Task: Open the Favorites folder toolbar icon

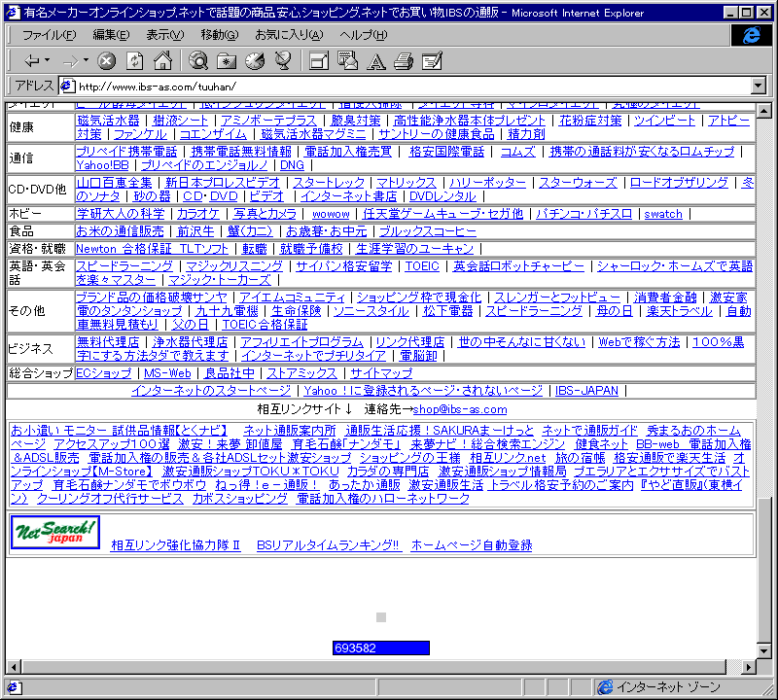Action: pyautogui.click(x=227, y=61)
